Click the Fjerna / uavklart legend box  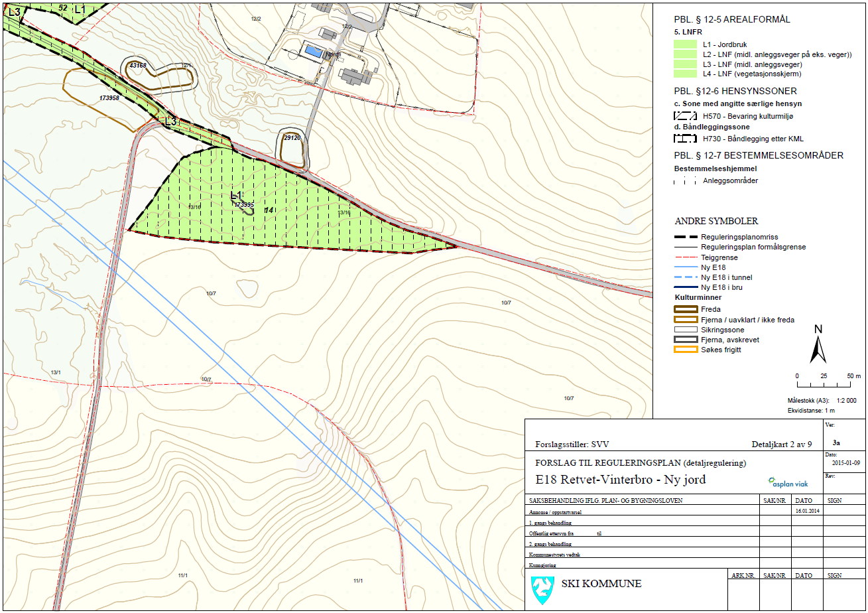pos(685,319)
